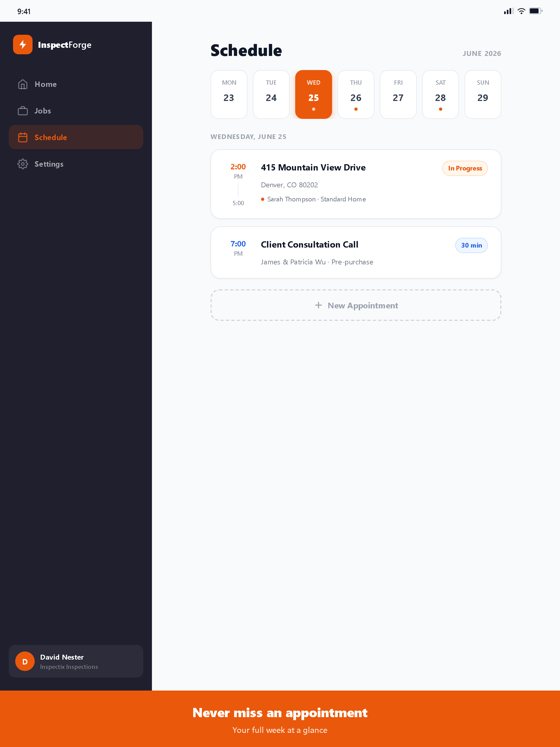
Task: Select Thursday 26 in the week strip
Action: [356, 94]
